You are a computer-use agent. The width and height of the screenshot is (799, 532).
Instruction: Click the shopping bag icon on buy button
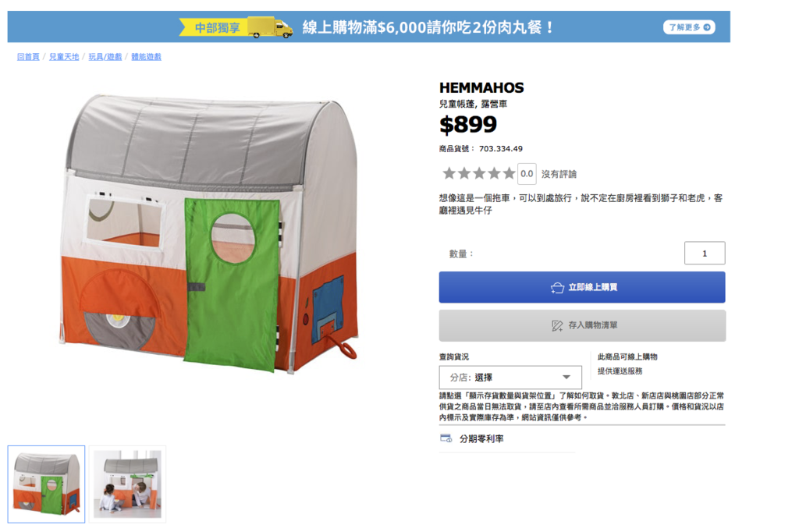coord(557,288)
